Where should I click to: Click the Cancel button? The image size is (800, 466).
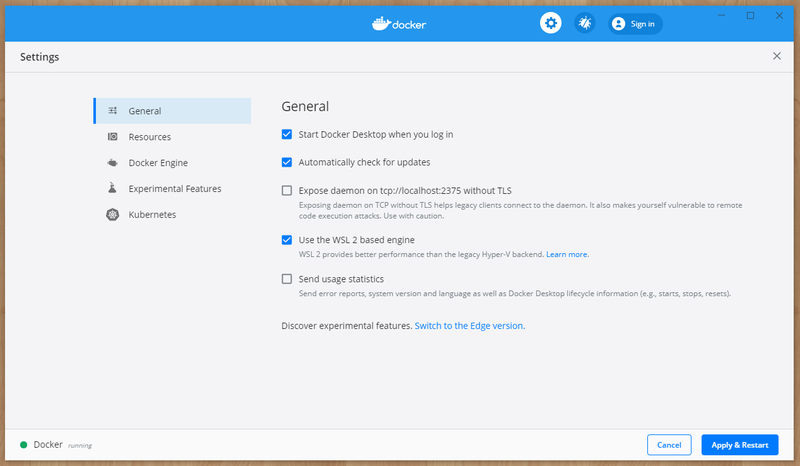coord(669,445)
